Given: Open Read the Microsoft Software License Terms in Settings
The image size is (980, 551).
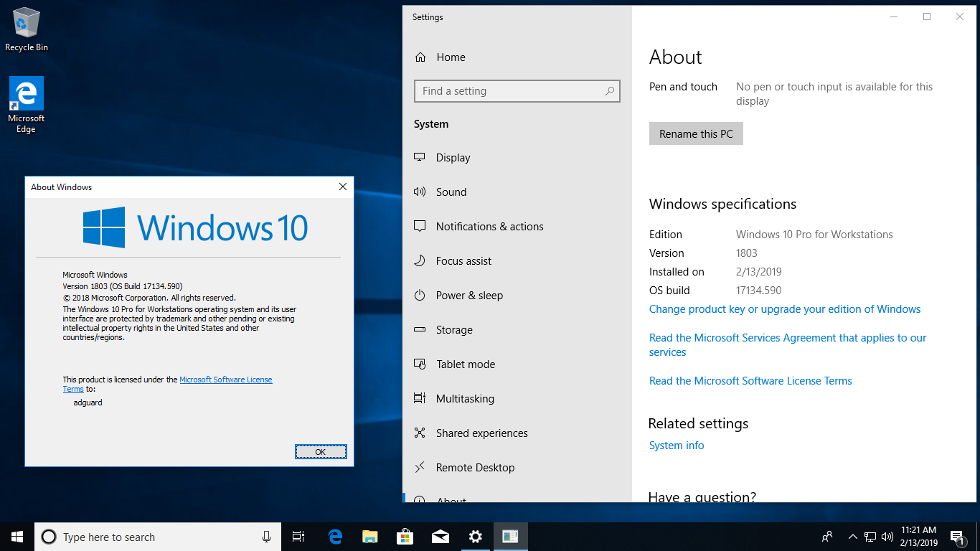Looking at the screenshot, I should [x=750, y=381].
